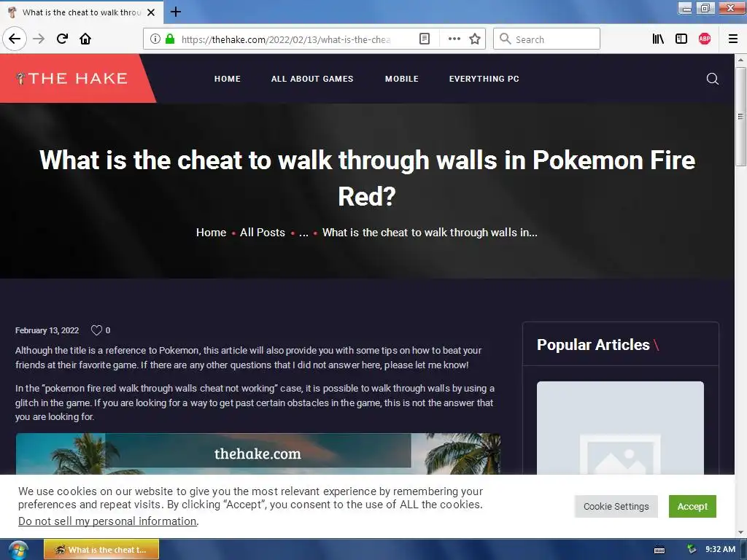
Task: Show site information via the info icon
Action: [x=155, y=39]
